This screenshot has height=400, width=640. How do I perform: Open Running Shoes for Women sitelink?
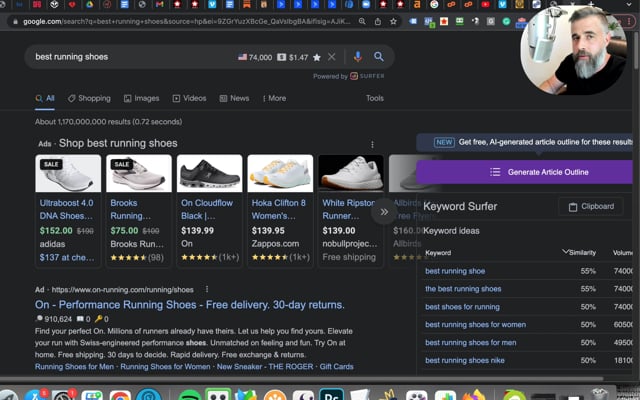click(x=165, y=367)
